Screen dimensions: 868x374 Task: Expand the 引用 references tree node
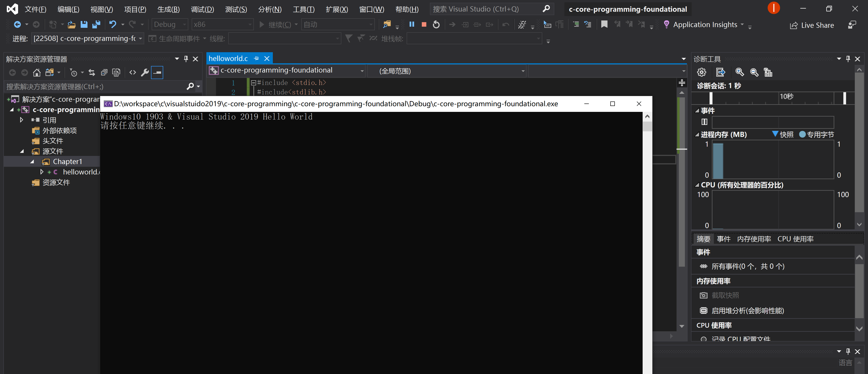(x=21, y=120)
